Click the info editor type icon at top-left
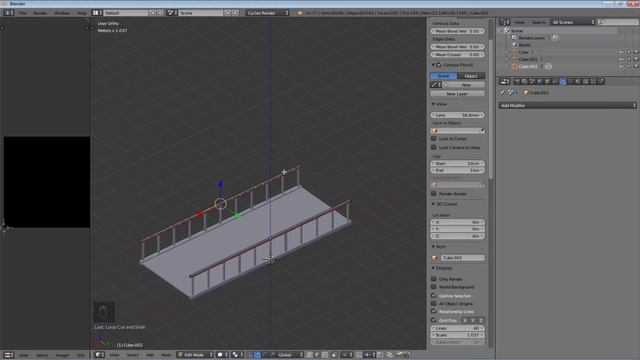Screen dimensions: 640x360 point(9,13)
